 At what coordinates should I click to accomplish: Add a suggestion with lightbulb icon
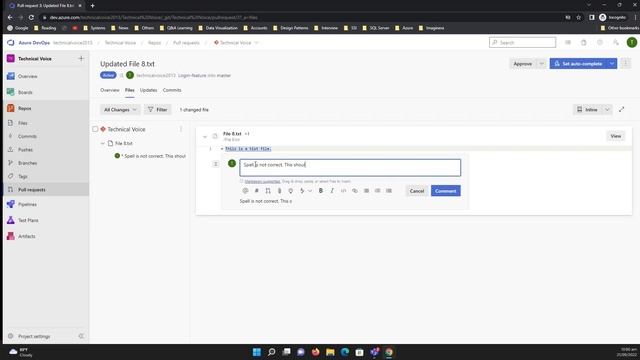[x=291, y=191]
